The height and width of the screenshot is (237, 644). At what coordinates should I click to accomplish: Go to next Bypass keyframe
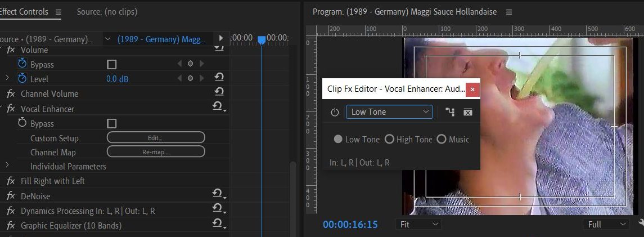[201, 64]
